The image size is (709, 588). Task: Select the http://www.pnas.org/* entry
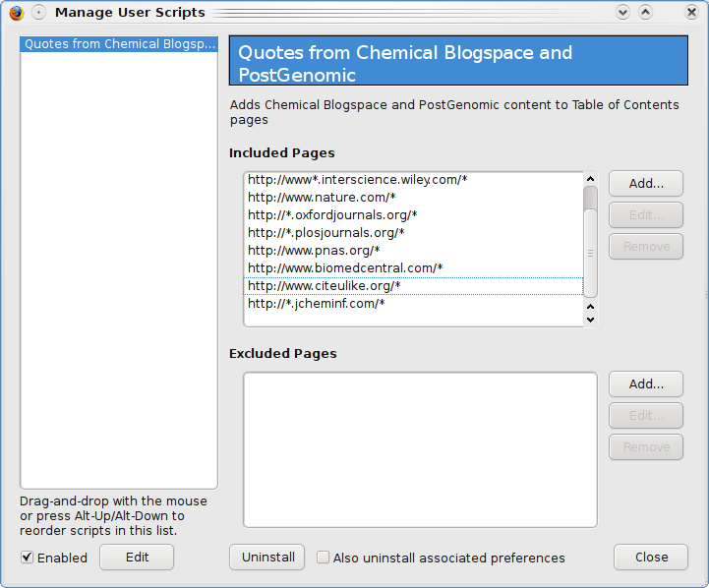point(314,251)
